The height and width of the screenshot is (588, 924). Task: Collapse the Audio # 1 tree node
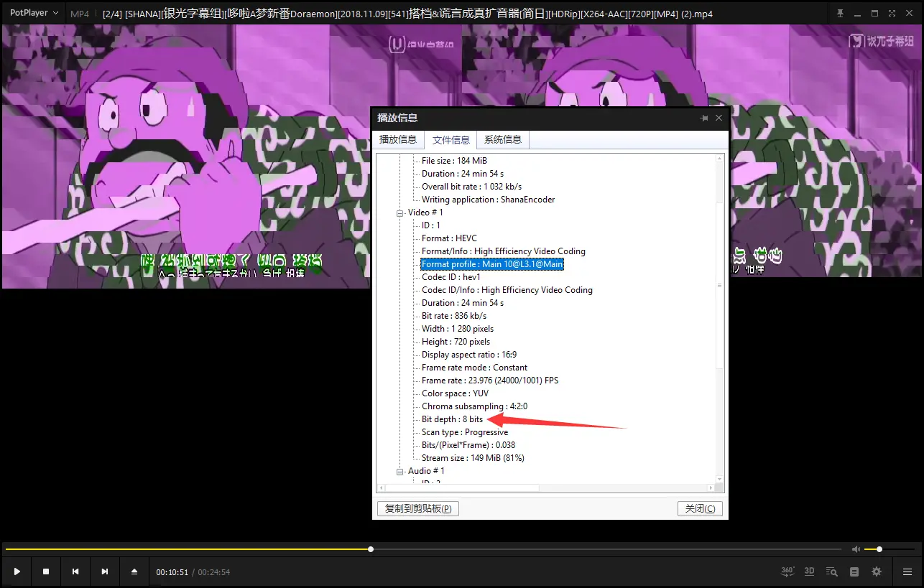click(x=400, y=471)
